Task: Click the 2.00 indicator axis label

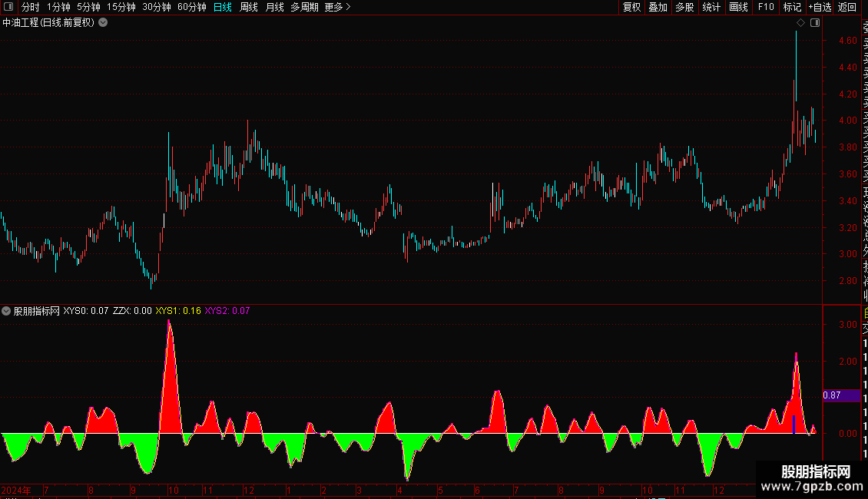Action: coord(847,362)
